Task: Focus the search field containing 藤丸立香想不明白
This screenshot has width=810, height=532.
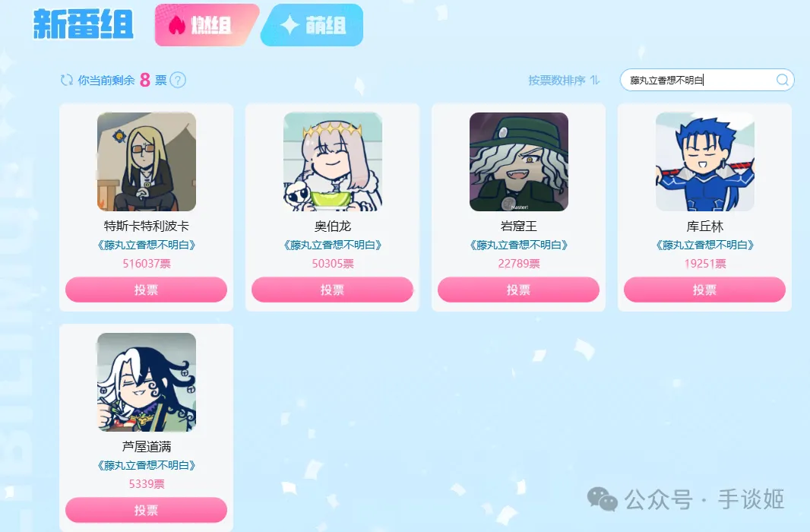Action: [x=707, y=80]
